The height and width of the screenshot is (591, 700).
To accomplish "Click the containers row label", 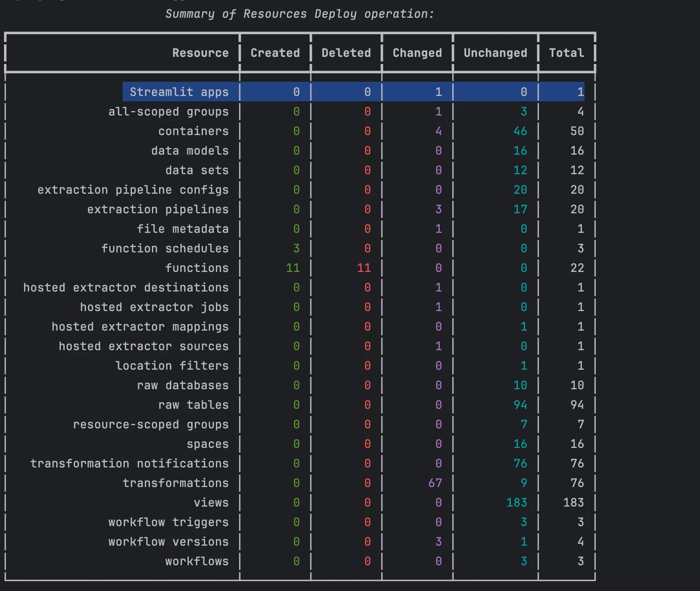I will 193,131.
